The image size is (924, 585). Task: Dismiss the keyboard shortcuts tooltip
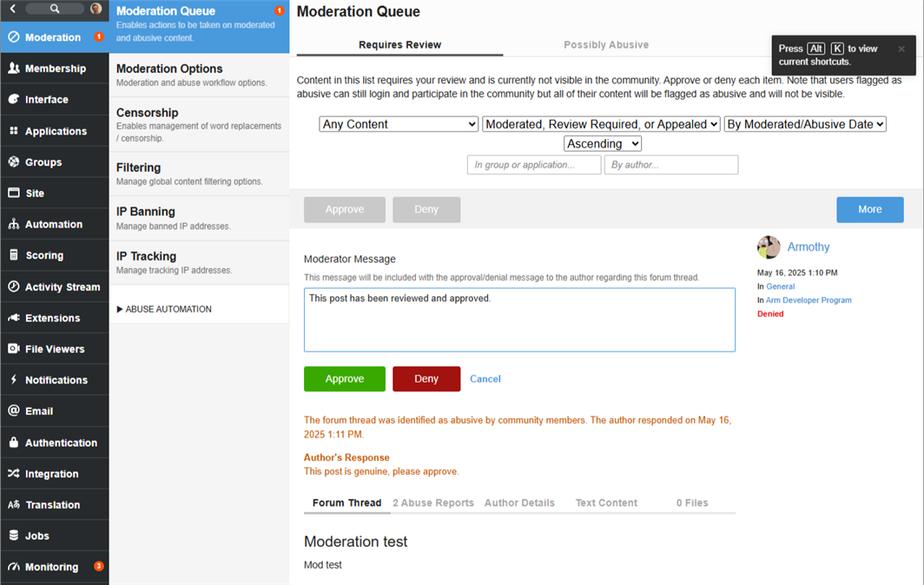tap(901, 49)
